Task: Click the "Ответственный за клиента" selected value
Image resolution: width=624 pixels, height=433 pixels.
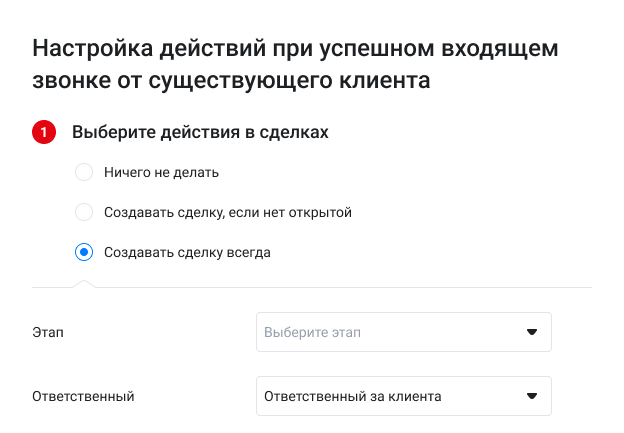Action: (352, 396)
